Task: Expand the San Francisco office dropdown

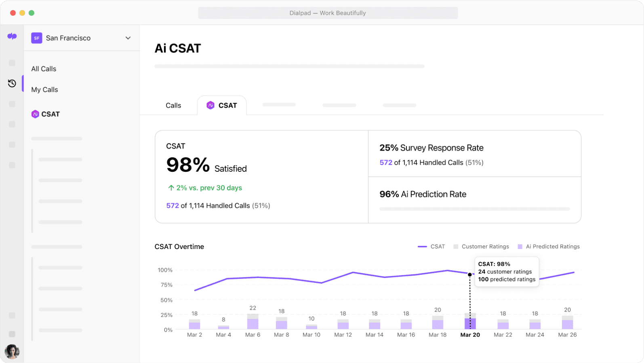Action: click(128, 38)
